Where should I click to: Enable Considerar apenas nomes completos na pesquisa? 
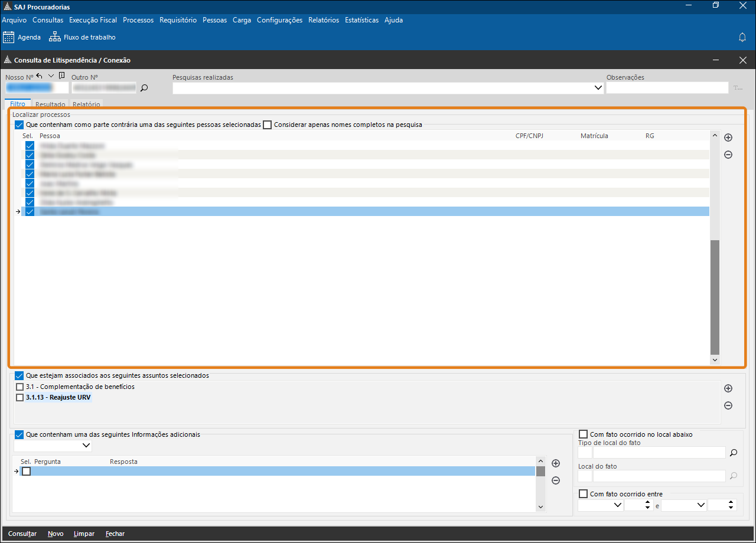[x=268, y=125]
